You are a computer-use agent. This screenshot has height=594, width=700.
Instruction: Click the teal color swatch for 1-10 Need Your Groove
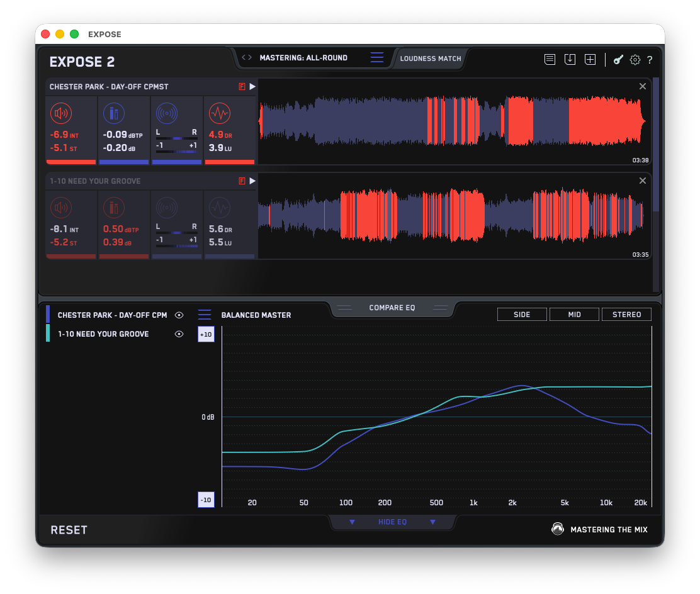(48, 333)
